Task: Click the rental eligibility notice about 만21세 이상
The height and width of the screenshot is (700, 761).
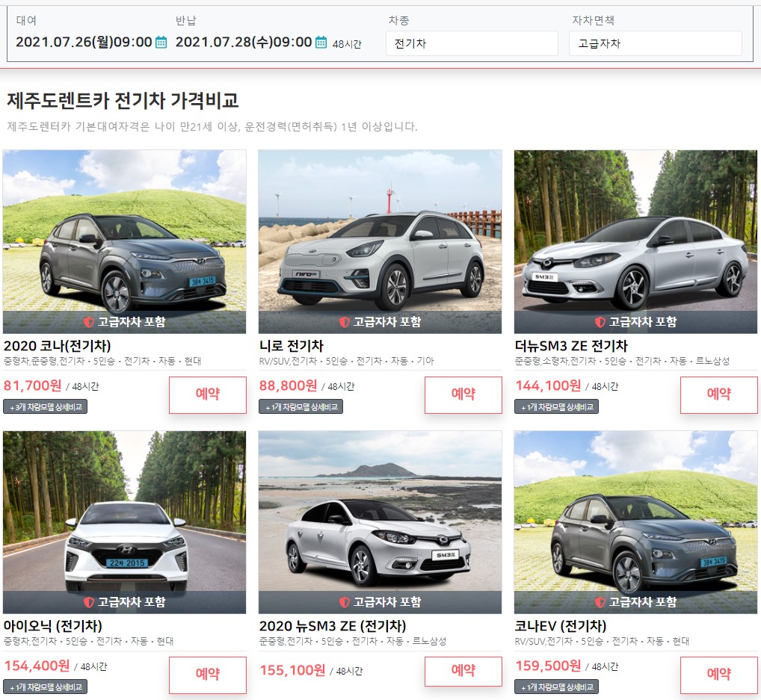Action: point(212,126)
